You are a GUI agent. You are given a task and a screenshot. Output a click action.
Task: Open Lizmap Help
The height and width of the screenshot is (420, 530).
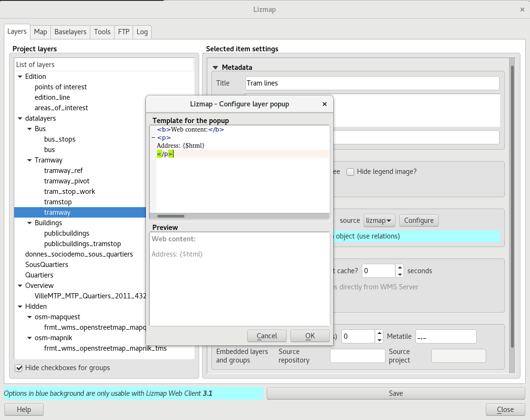[x=24, y=410]
